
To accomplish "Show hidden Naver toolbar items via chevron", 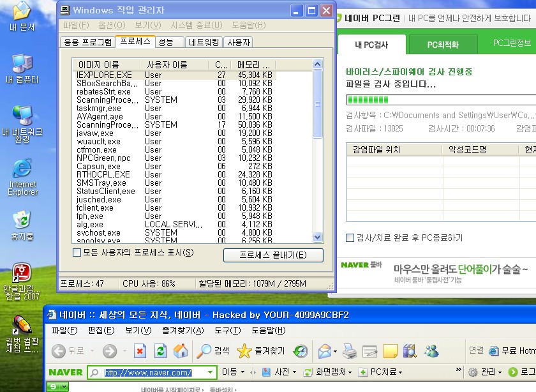I will tap(459, 370).
